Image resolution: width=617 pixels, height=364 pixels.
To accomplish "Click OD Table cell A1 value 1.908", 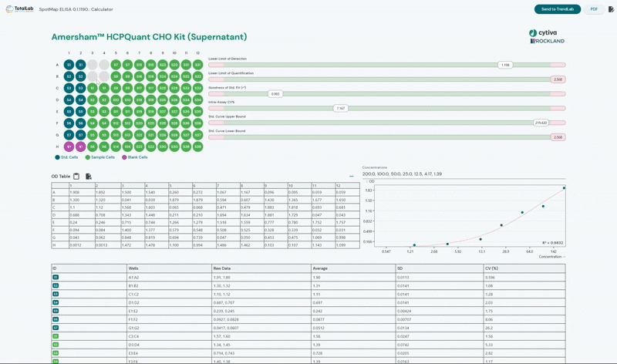I will pyautogui.click(x=82, y=193).
